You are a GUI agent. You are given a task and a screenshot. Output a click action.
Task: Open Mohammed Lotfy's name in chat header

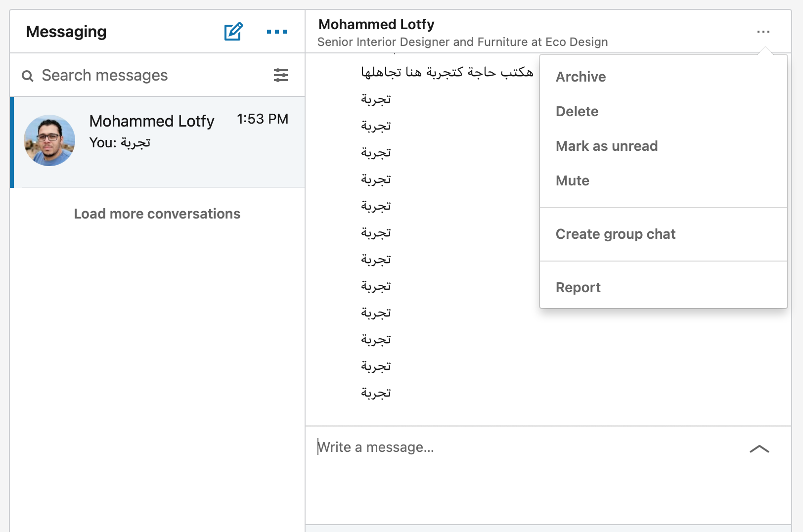pos(376,24)
